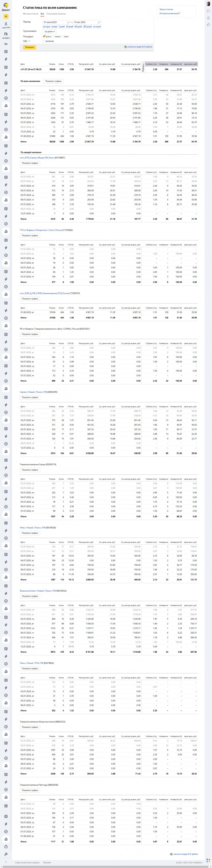Screen dimensions: 212x868
Task: Toggle the НДС 'включен' checkbox
Action: (x=44, y=41)
